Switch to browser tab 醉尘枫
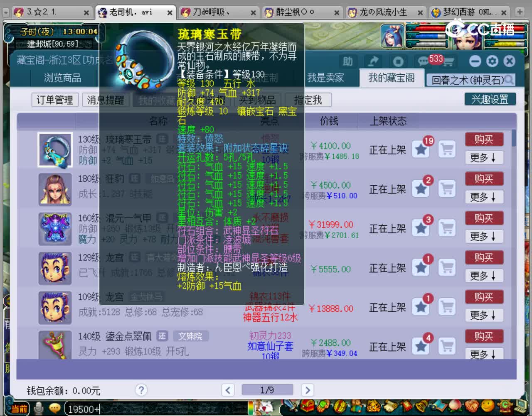 302,12
